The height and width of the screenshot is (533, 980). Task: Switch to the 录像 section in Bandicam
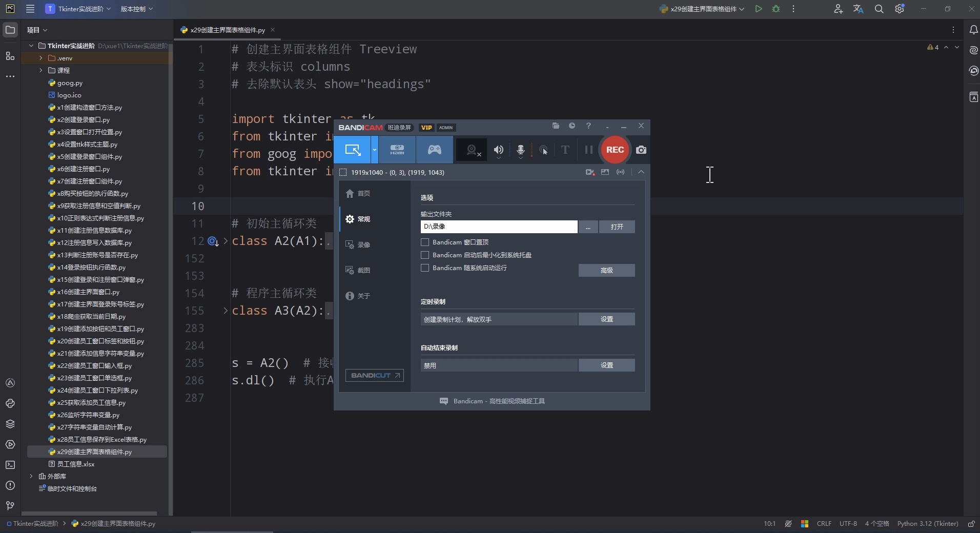364,244
